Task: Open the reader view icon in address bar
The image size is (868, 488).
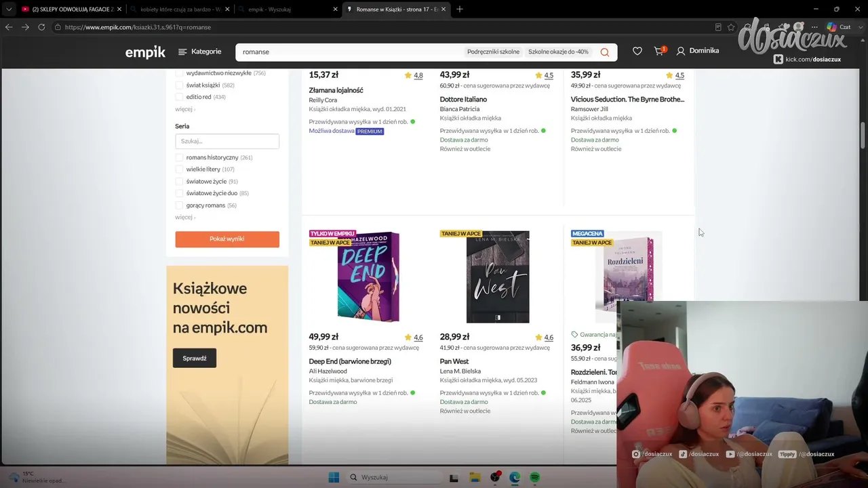Action: click(x=718, y=27)
